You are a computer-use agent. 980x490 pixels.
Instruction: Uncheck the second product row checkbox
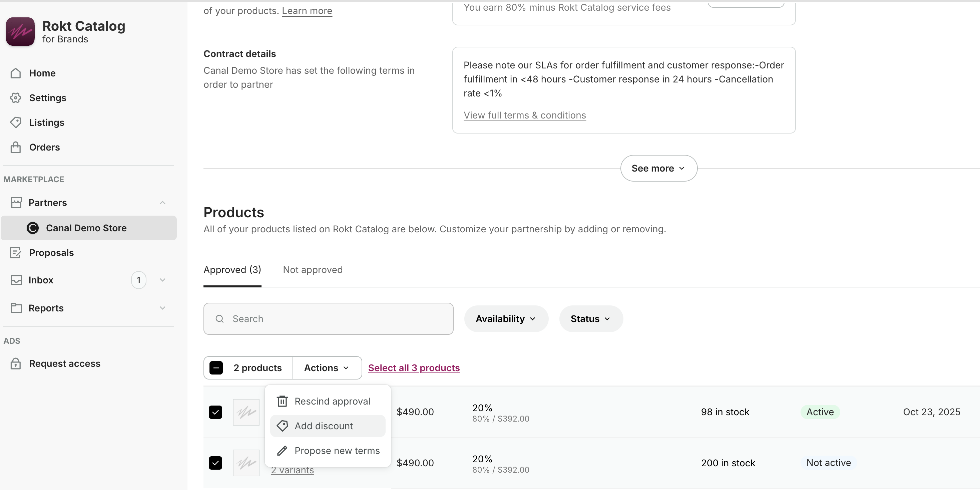[215, 463]
